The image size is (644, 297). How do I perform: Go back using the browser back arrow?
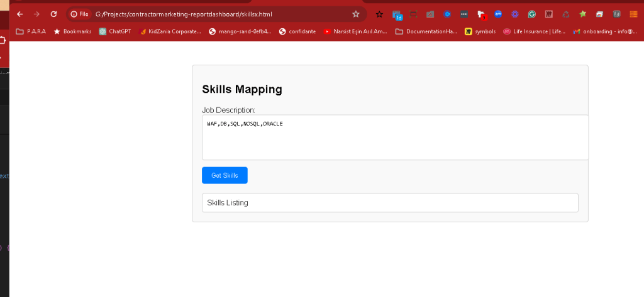pyautogui.click(x=19, y=14)
